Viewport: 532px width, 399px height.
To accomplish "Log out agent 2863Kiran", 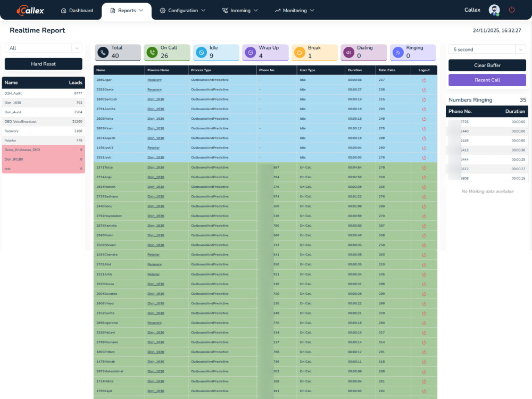I will point(424,129).
